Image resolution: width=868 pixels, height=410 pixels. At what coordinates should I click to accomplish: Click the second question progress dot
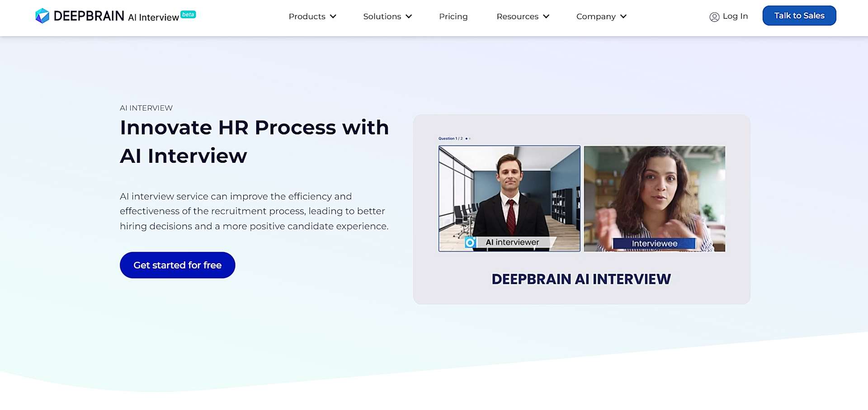pyautogui.click(x=470, y=138)
